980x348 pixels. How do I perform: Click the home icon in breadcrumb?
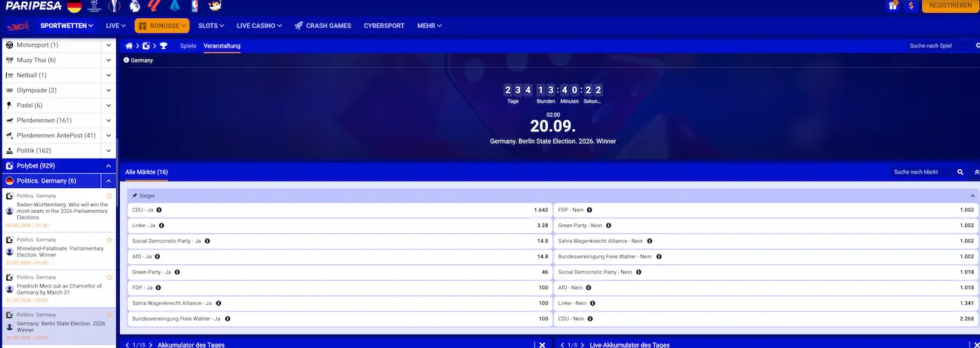click(129, 46)
